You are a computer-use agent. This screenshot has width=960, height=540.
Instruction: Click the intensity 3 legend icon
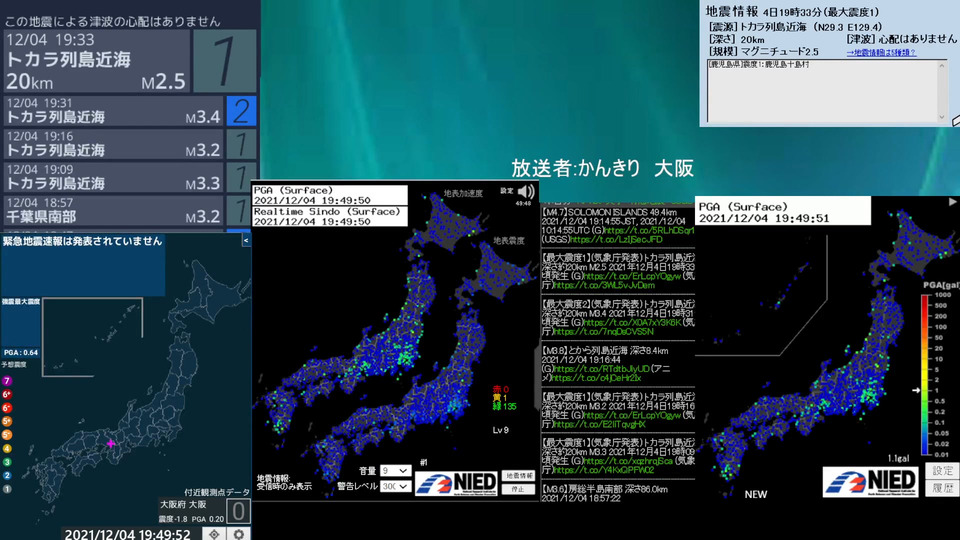(x=7, y=462)
